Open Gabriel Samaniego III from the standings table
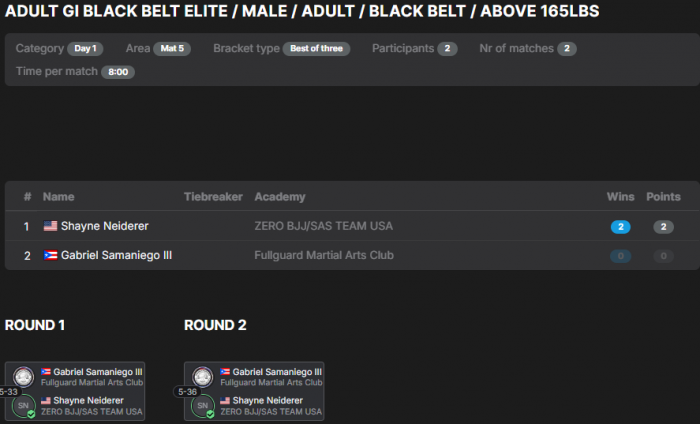 tap(116, 256)
